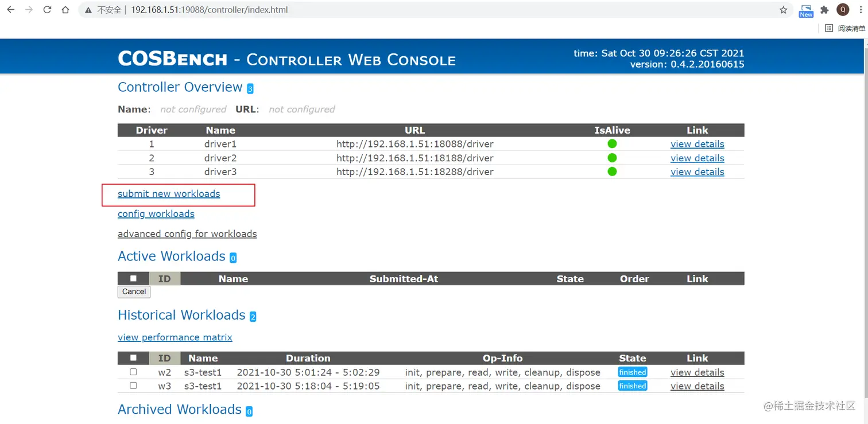Click the time Sat Oct 30 text
This screenshot has height=424, width=868.
click(x=659, y=53)
